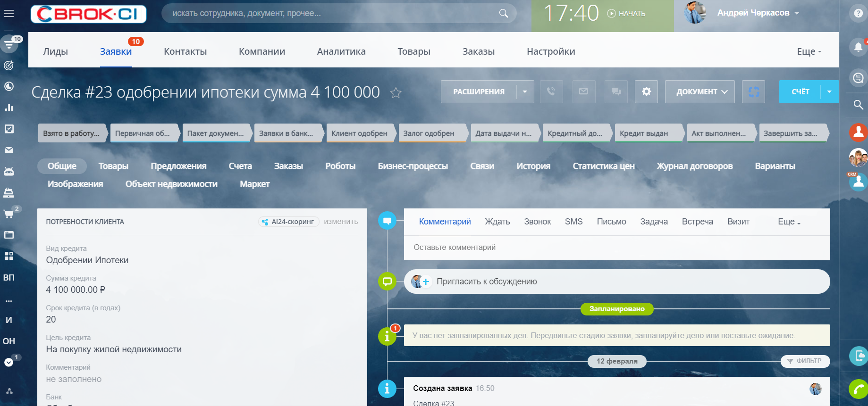Click Пригласить к обсуждению field
Image resolution: width=868 pixels, height=406 pixels.
tap(617, 282)
